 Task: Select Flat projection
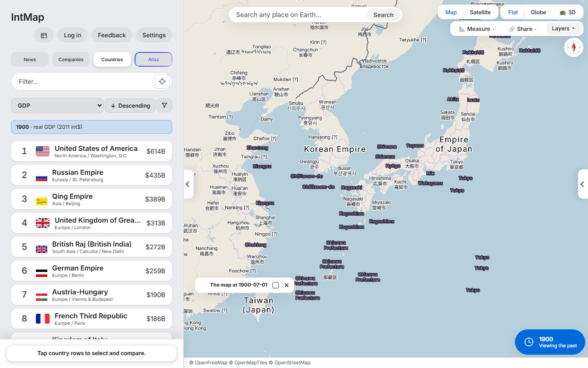click(x=513, y=12)
